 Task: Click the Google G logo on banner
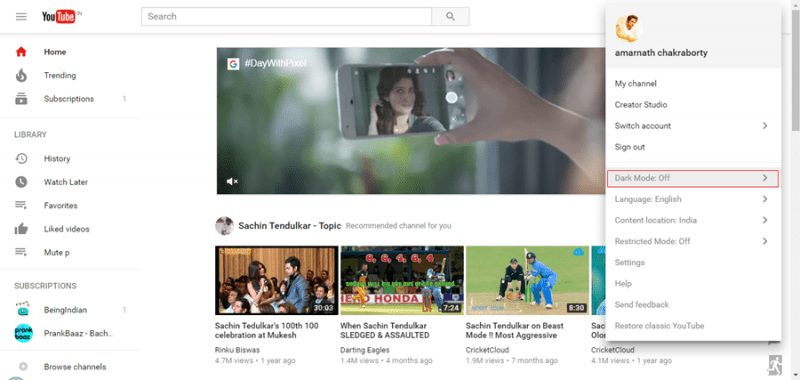[233, 64]
